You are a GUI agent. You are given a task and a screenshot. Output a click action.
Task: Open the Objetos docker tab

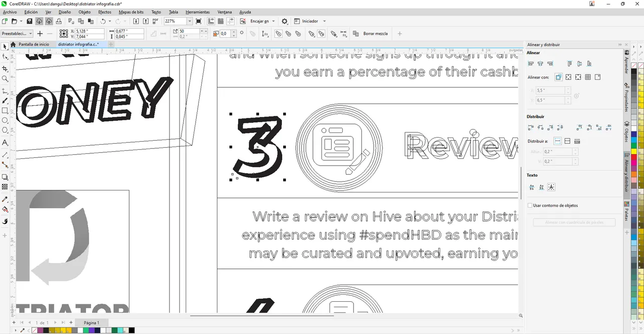pos(626,132)
